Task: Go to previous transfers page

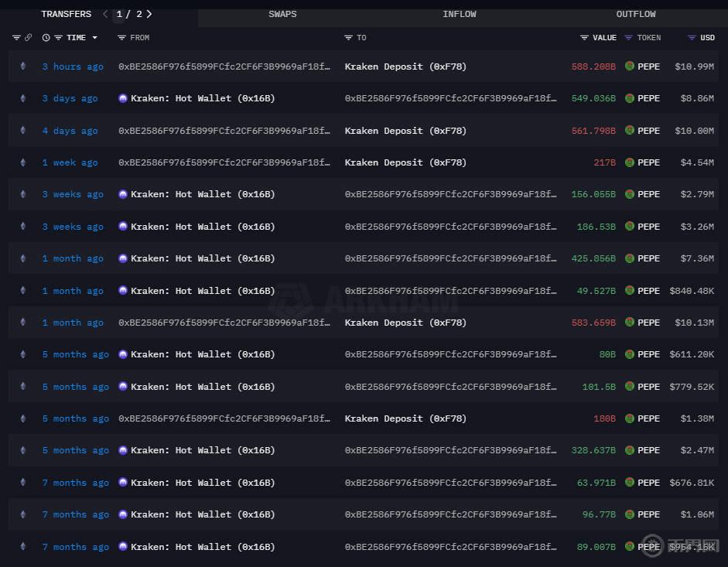Action: pos(105,14)
